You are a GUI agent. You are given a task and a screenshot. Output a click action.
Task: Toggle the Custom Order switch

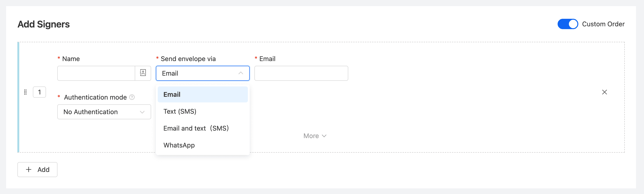point(567,24)
